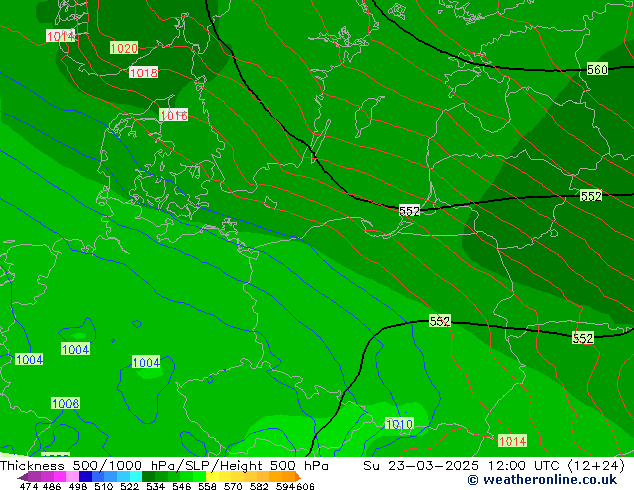The height and width of the screenshot is (490, 634).
Task: Click the orange right arrow of the legend
Action: [x=298, y=477]
